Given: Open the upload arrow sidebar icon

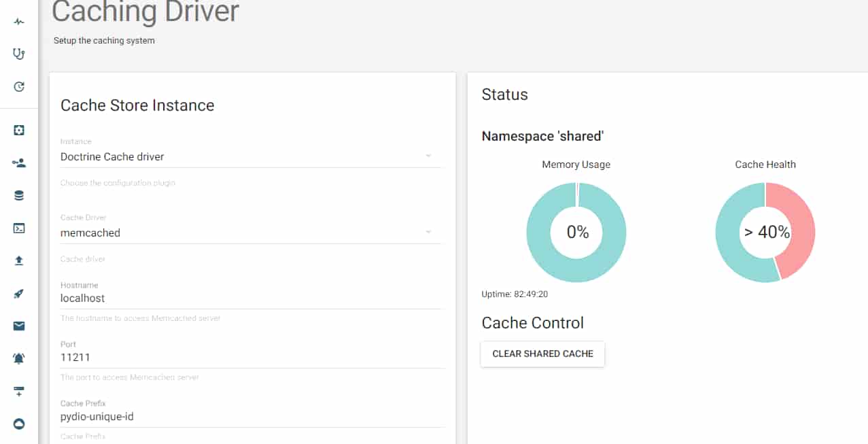Looking at the screenshot, I should pyautogui.click(x=19, y=260).
